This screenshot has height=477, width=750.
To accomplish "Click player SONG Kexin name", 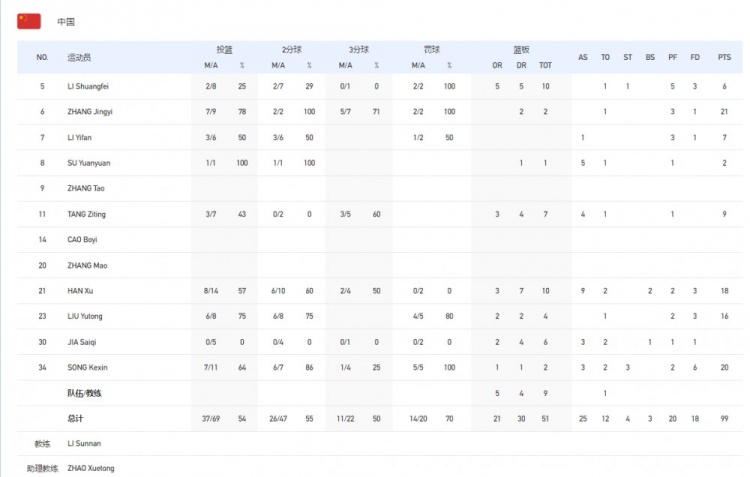I will pyautogui.click(x=86, y=368).
